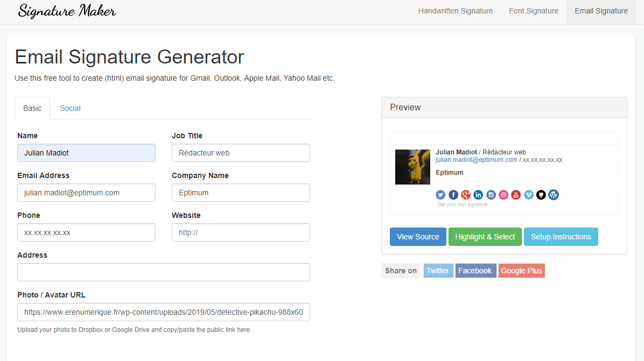Click the 'Photo / Avatar URL' label
Viewport: 644px width, 361px height.
pyautogui.click(x=51, y=295)
